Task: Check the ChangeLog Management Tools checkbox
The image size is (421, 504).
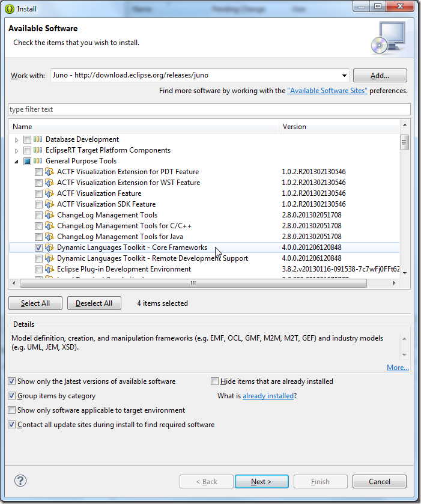Action: (38, 216)
